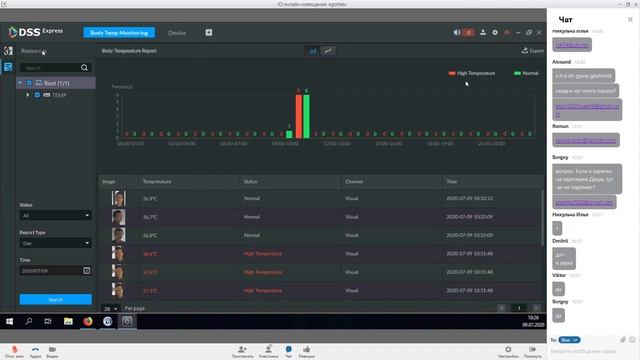640x360 pixels.
Task: Open face thumbnail of 10:32:00 record
Action: tap(119, 235)
